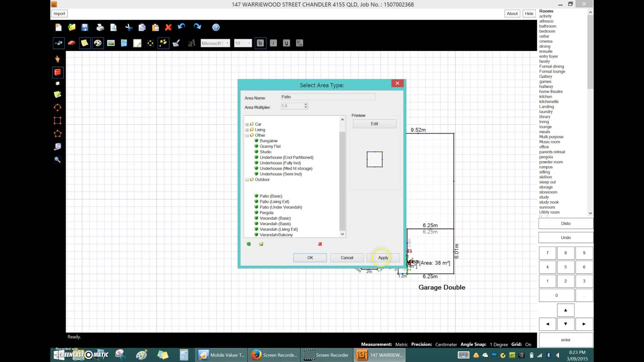Toggle italic text formatting

tap(273, 43)
